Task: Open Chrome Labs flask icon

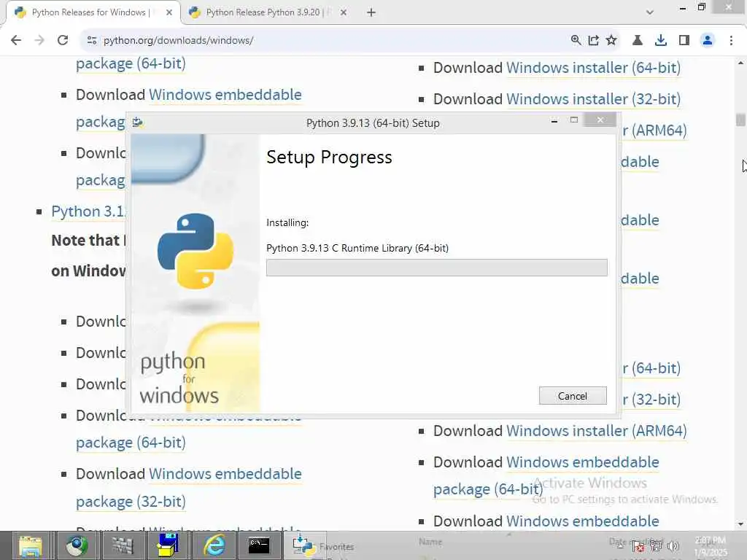Action: (637, 40)
